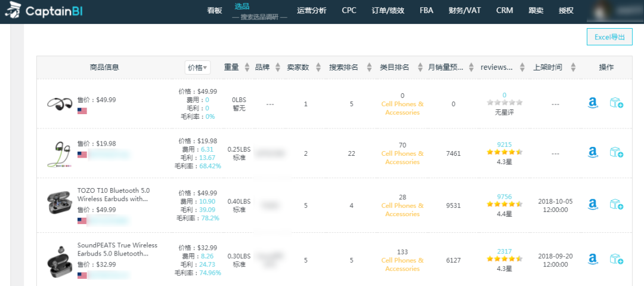Open Amazon page for the $49.99 no-review headphones
644x286 pixels.
(x=592, y=103)
